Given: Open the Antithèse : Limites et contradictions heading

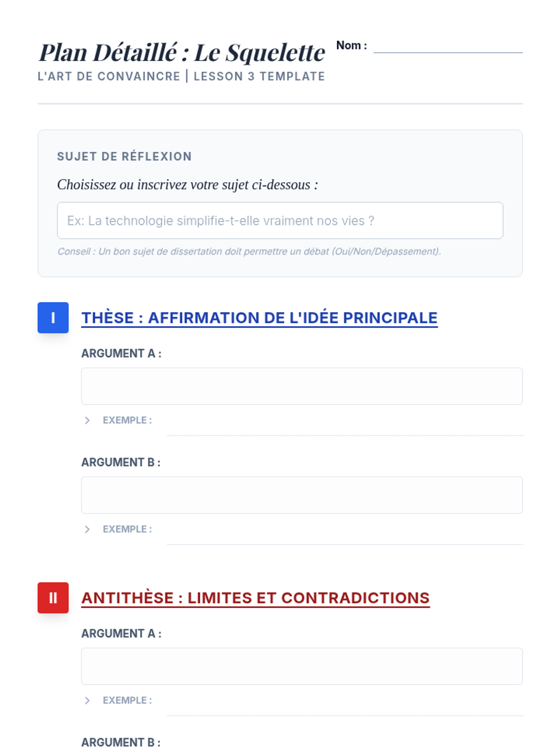Looking at the screenshot, I should pyautogui.click(x=255, y=598).
